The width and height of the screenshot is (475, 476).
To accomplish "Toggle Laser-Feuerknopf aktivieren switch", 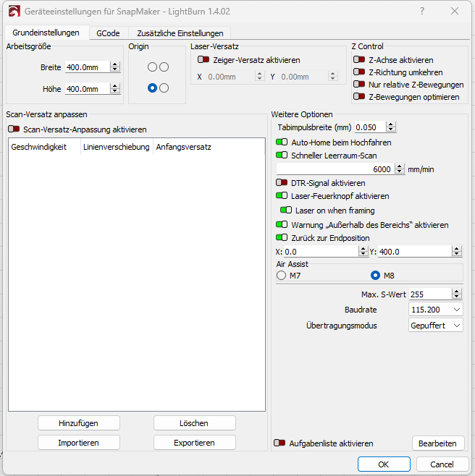I will [282, 195].
